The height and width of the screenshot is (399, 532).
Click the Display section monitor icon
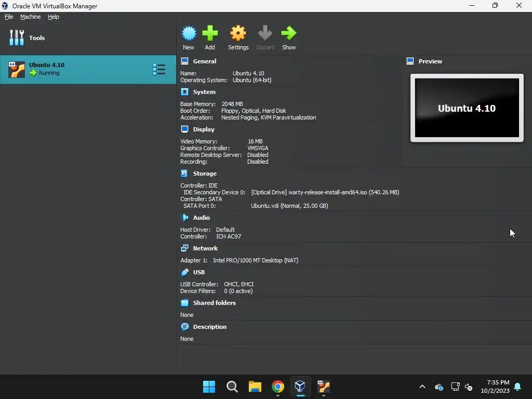[x=184, y=129]
